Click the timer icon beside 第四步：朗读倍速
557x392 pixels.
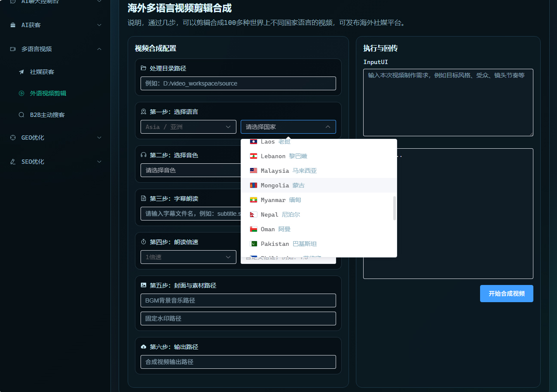coord(144,242)
